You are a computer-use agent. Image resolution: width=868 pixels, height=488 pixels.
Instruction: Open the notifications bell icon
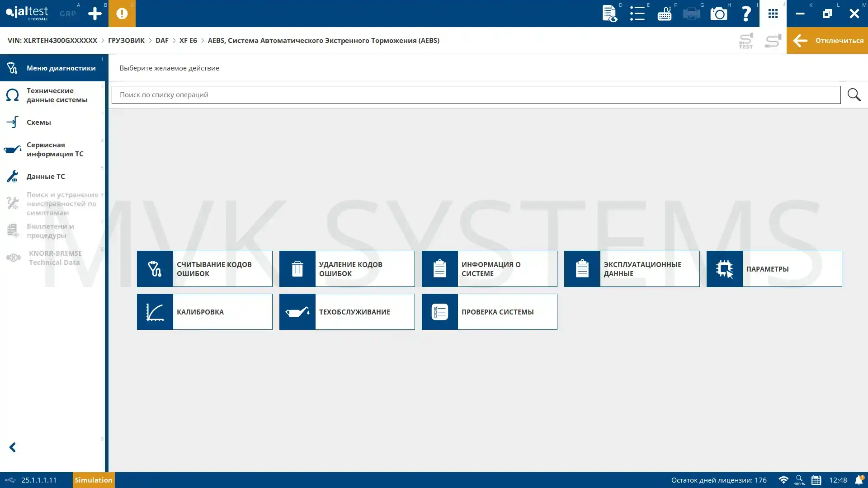click(859, 480)
